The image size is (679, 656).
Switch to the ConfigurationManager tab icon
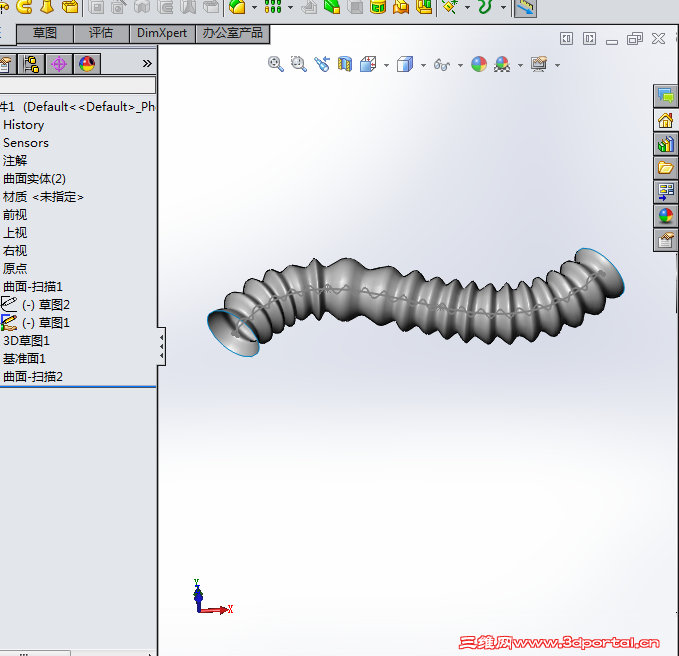point(31,64)
